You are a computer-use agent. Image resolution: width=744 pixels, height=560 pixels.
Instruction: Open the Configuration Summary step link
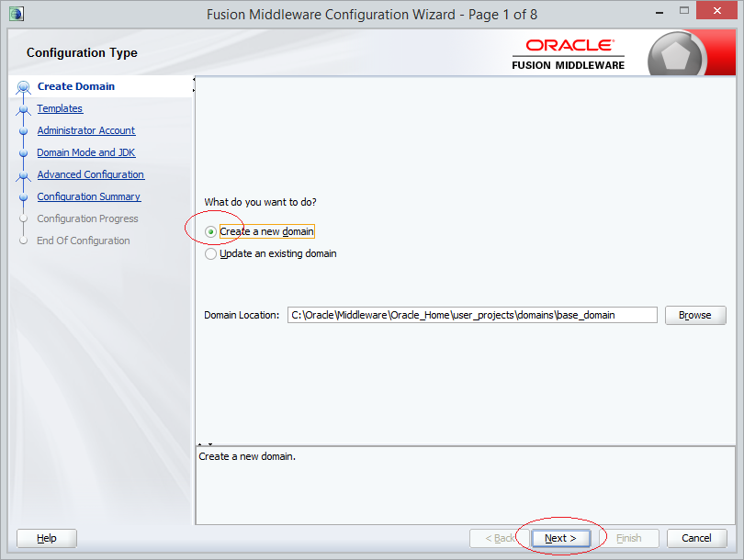coord(89,196)
